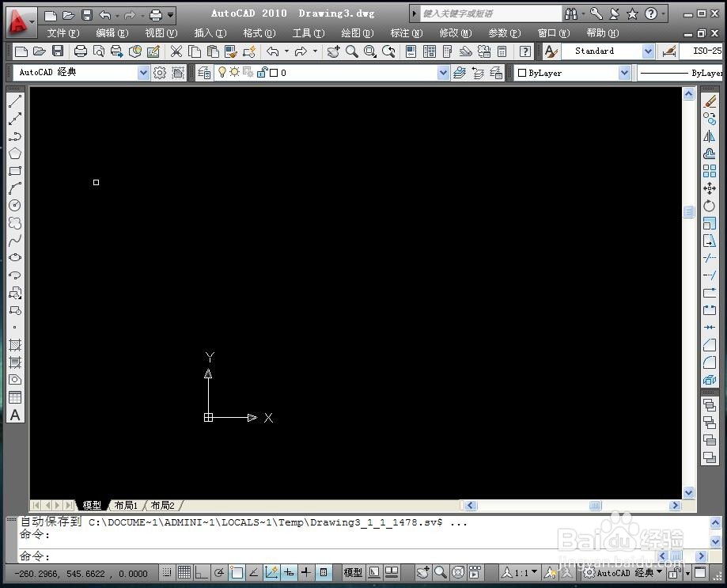Select the Multiline Text tool
Viewport: 727px width, 588px height.
pos(15,415)
